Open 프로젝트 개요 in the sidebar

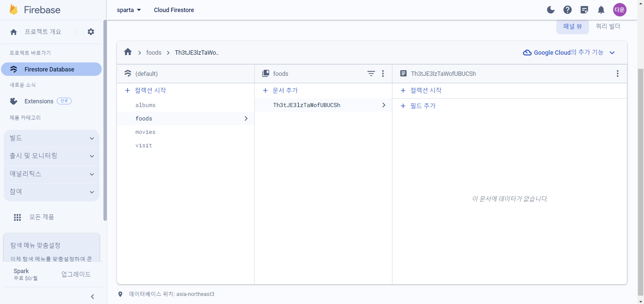pos(43,32)
